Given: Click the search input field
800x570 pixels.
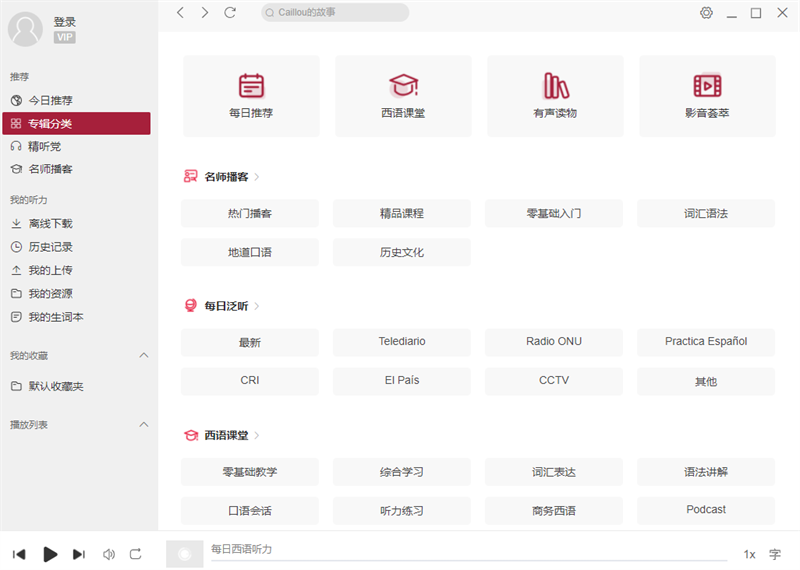Looking at the screenshot, I should (335, 13).
